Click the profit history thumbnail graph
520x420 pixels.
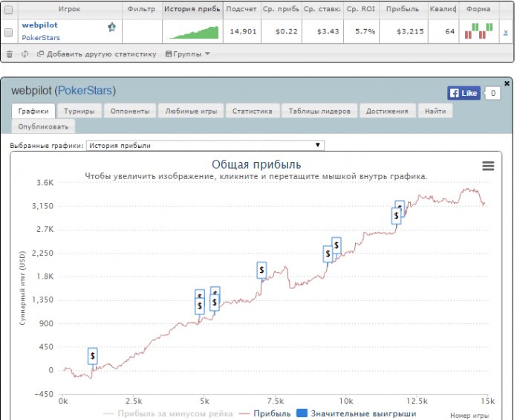[193, 32]
